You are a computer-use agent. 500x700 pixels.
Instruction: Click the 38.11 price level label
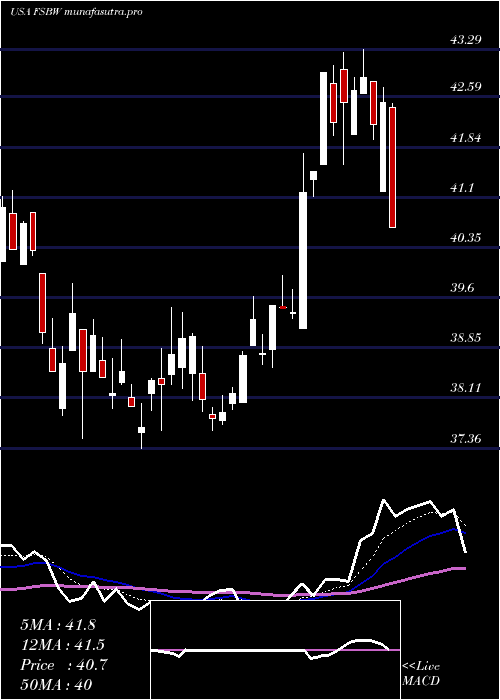[466, 388]
